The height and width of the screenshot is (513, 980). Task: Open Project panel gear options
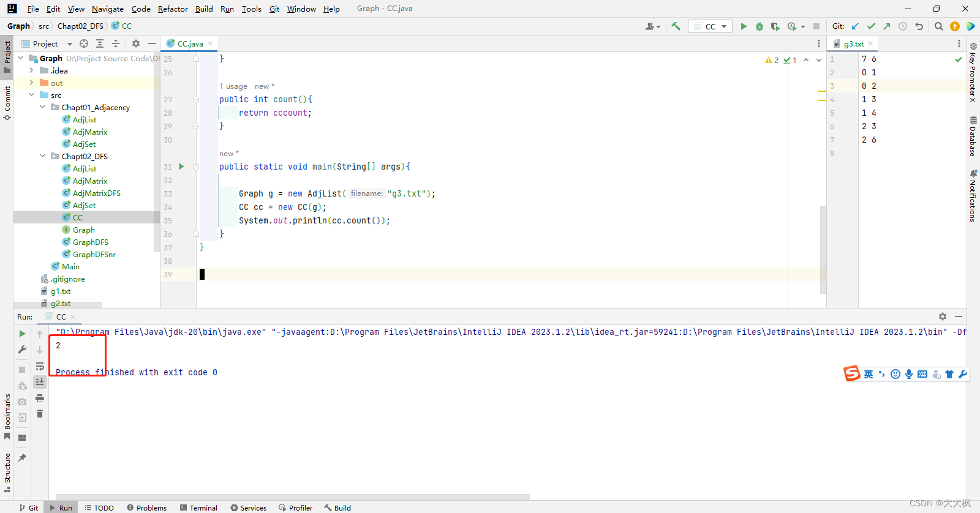(136, 43)
